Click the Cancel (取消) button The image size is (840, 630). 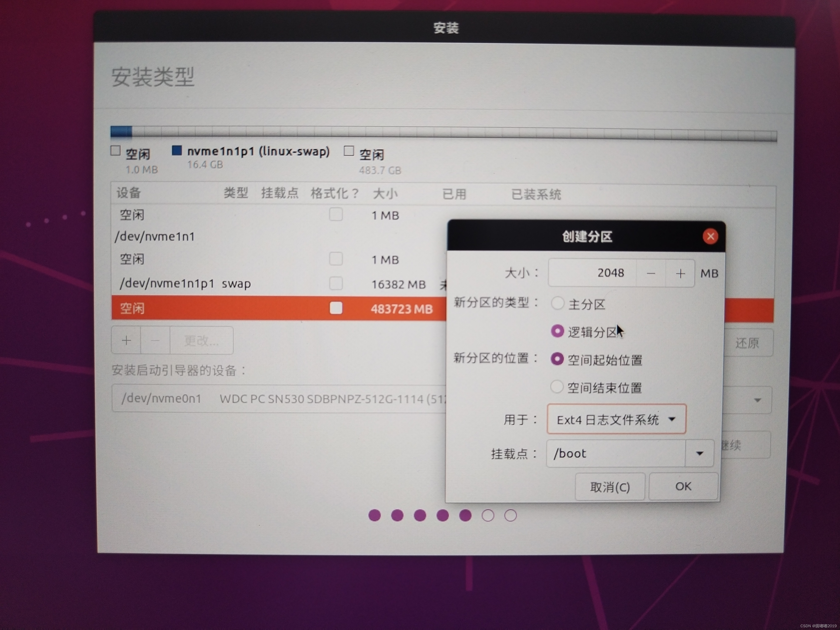[x=609, y=487]
